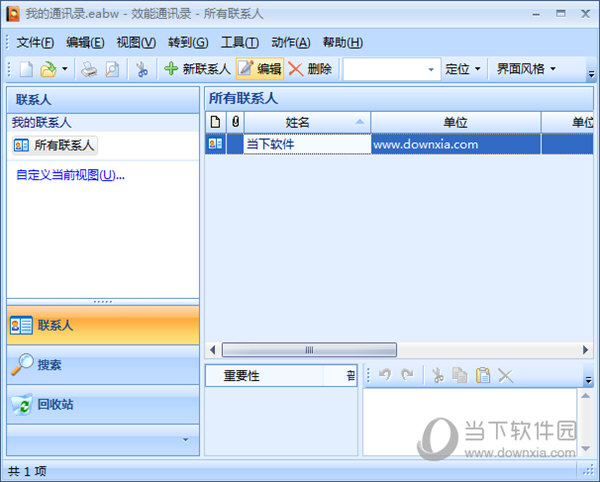Open the locate search combo box

click(x=391, y=69)
